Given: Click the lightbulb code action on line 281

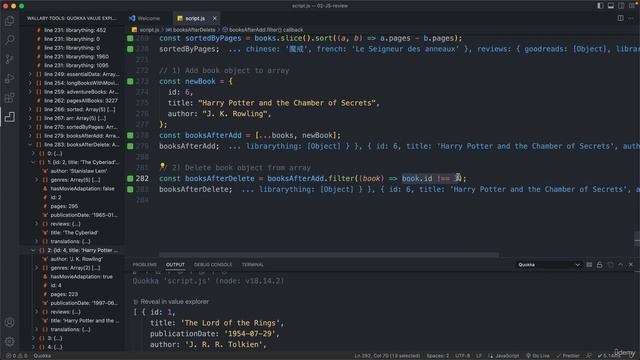Looking at the screenshot, I should (163, 167).
